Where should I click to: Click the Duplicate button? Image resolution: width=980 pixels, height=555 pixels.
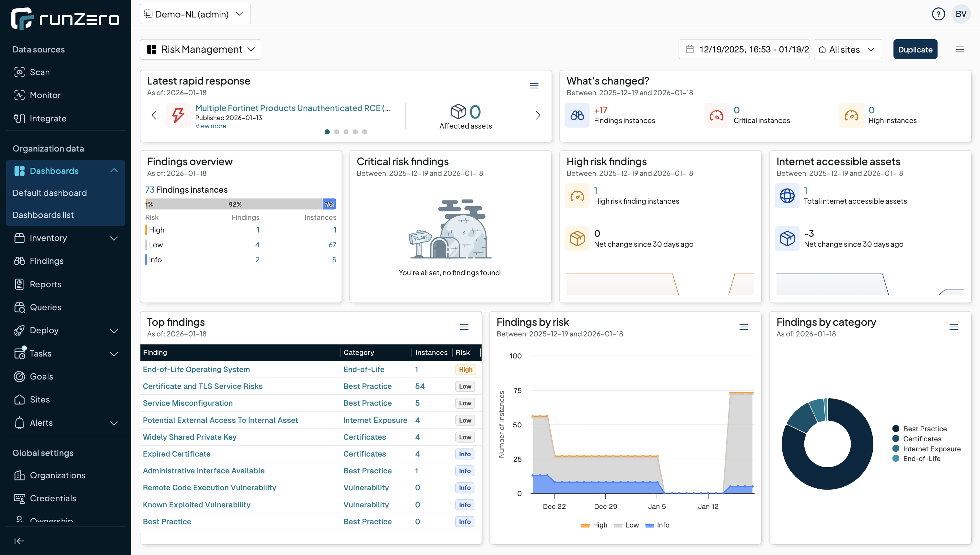(x=915, y=50)
